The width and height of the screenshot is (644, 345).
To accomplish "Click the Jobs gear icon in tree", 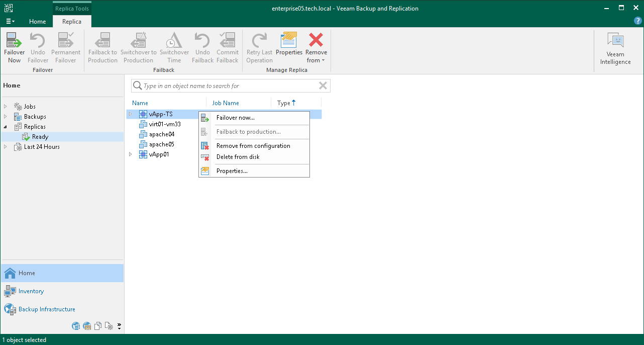I will pyautogui.click(x=18, y=107).
